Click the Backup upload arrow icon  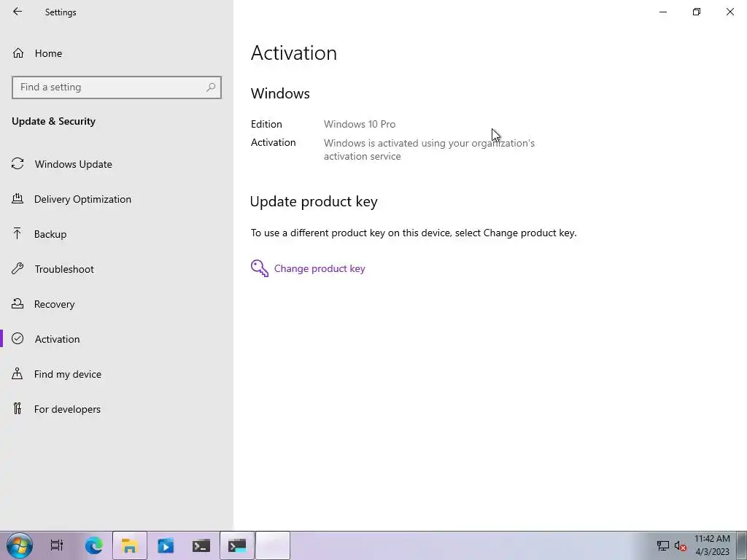click(x=18, y=233)
